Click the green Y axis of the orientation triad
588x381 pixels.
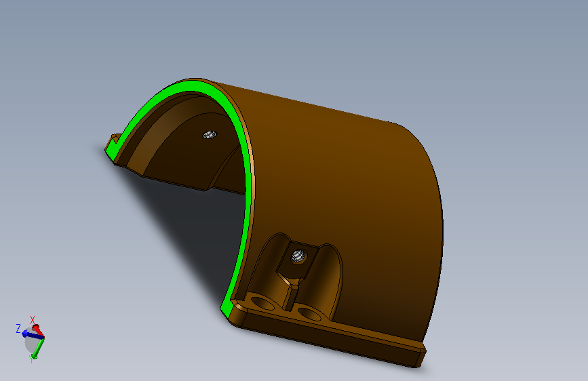[x=37, y=348]
